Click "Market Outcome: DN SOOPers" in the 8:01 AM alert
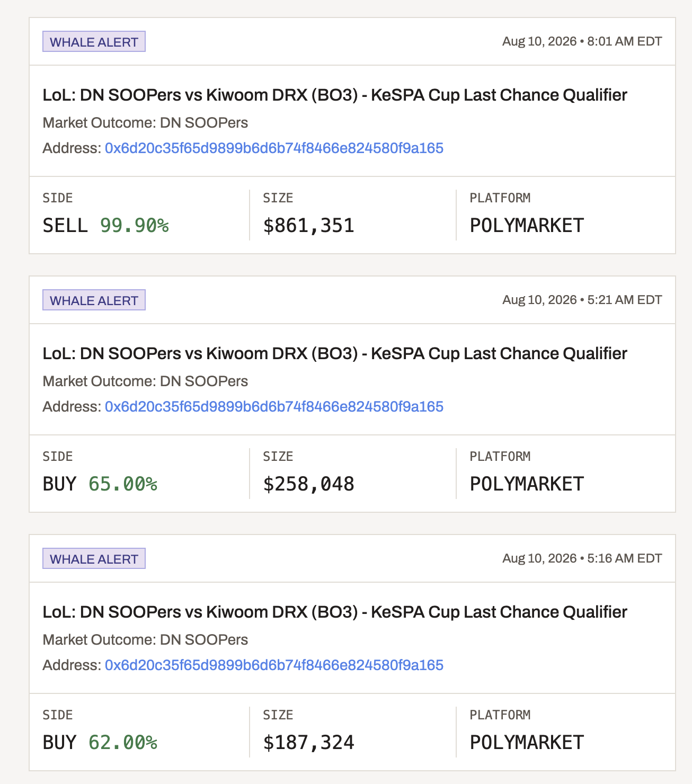 pos(145,122)
